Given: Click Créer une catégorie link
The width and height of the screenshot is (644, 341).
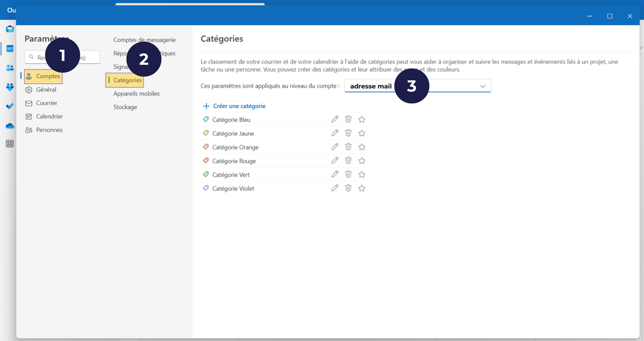Looking at the screenshot, I should tap(239, 106).
